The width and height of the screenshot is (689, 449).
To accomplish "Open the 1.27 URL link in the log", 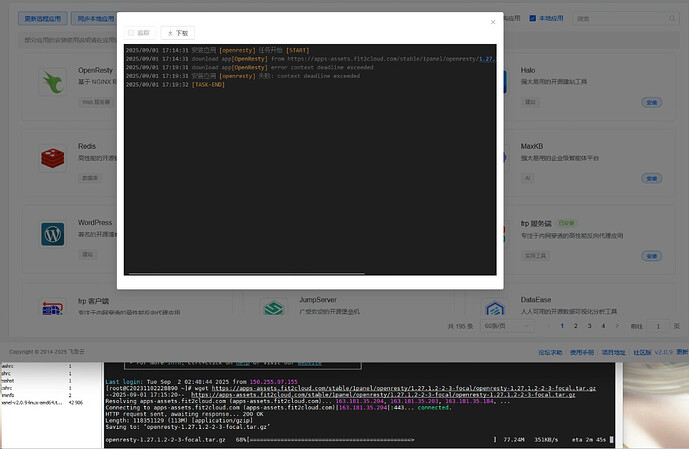I will tap(486, 59).
